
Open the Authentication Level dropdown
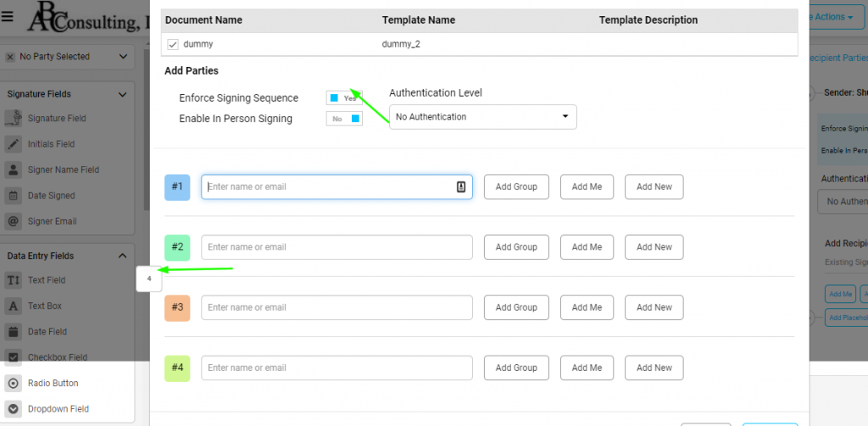tap(482, 117)
